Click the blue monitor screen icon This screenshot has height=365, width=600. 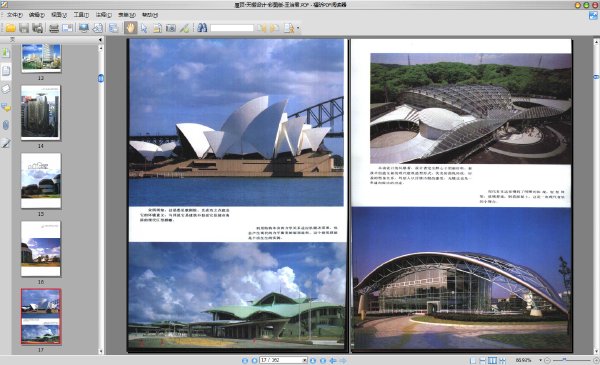(84, 28)
